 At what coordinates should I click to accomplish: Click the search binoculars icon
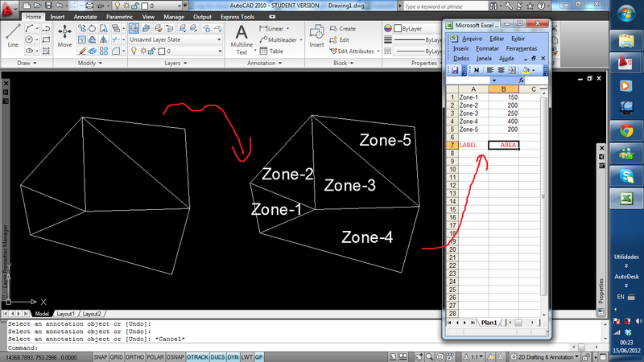493,6
